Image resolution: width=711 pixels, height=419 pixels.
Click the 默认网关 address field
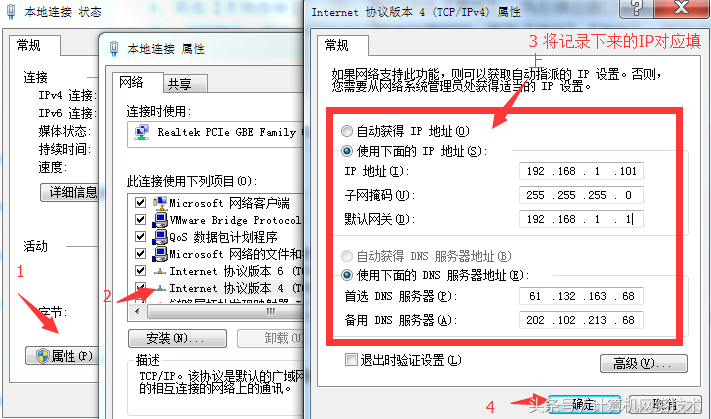(x=581, y=219)
